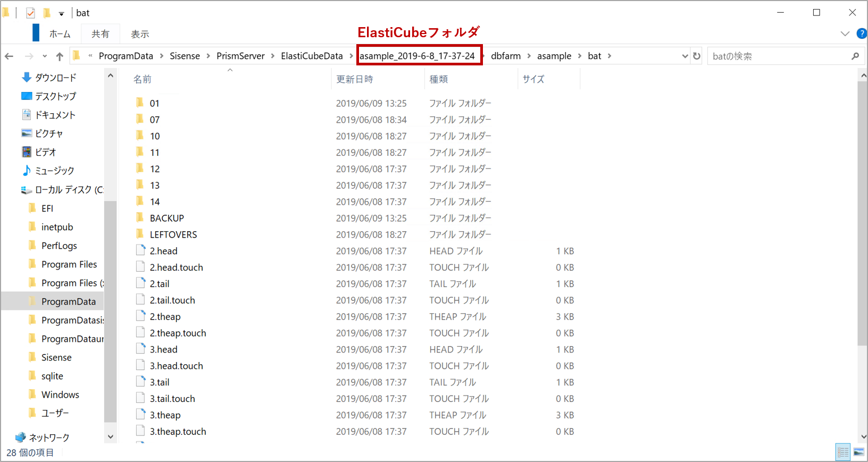The image size is (868, 462).
Task: Sort by the 名前 column header
Action: click(x=142, y=79)
